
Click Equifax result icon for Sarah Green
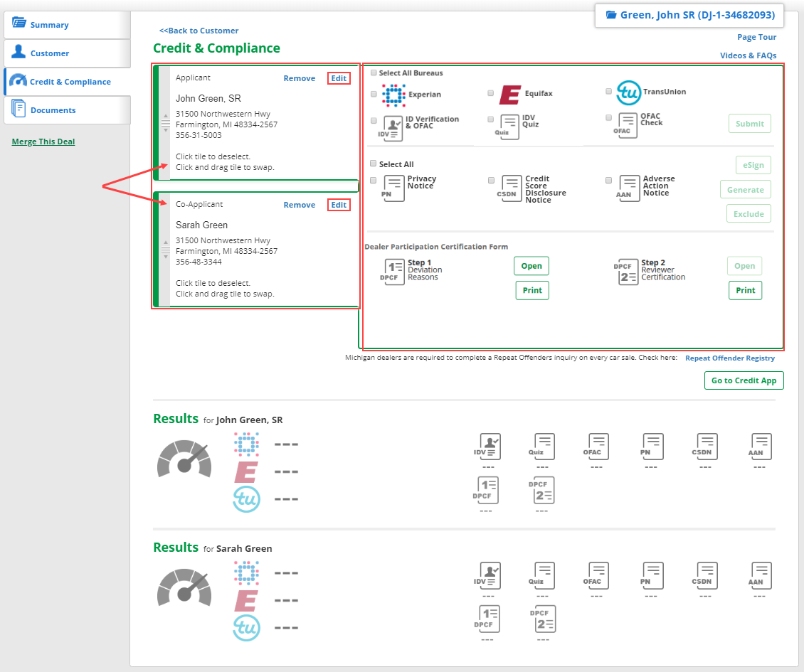coord(246,601)
